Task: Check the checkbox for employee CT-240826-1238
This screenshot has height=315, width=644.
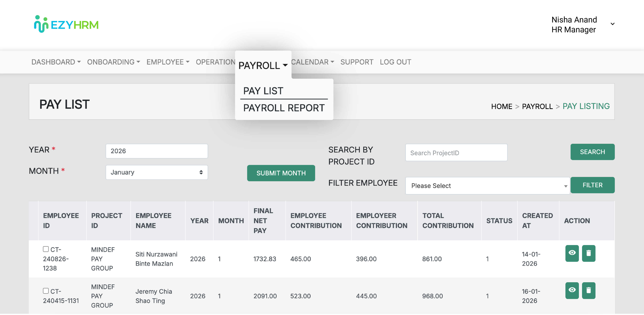Action: (x=46, y=249)
